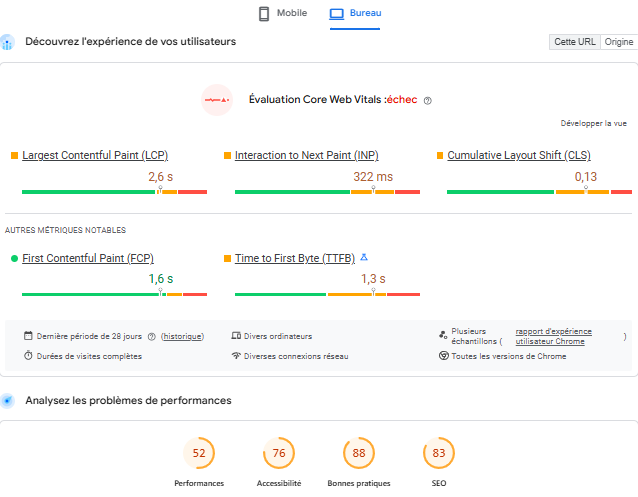Select the Cette URL toggle
638x497 pixels.
click(574, 42)
